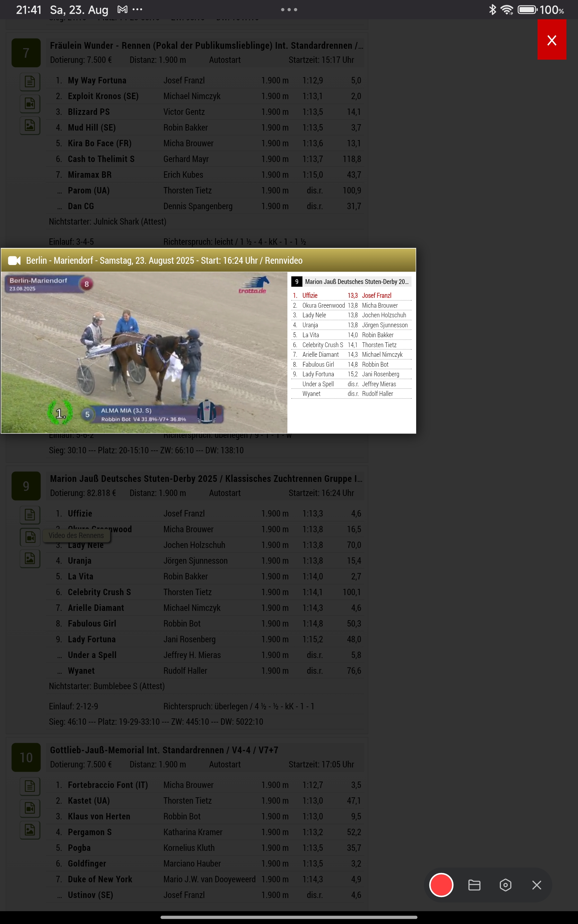This screenshot has height=924, width=578.
Task: Click horse Celebrity Crush S in race 9 table
Action: [100, 592]
